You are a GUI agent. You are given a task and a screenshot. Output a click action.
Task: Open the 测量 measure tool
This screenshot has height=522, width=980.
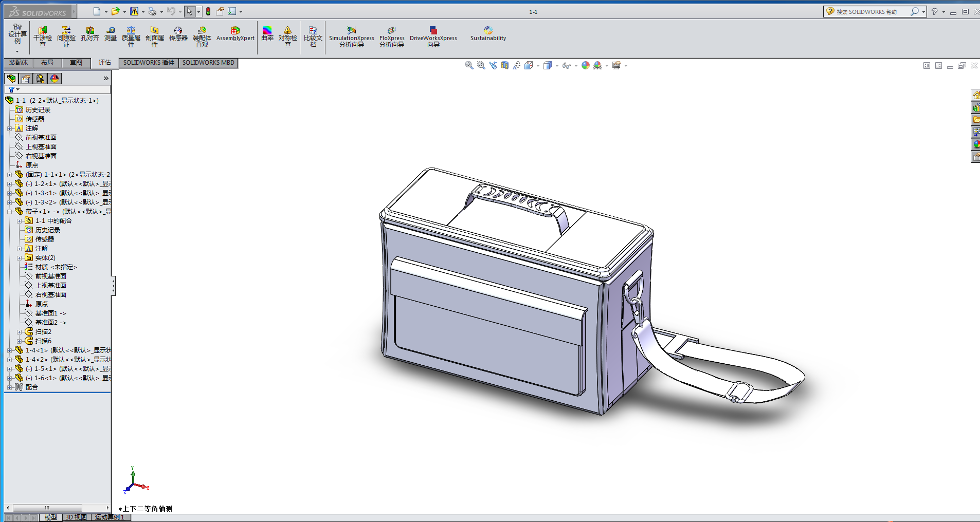[x=111, y=34]
